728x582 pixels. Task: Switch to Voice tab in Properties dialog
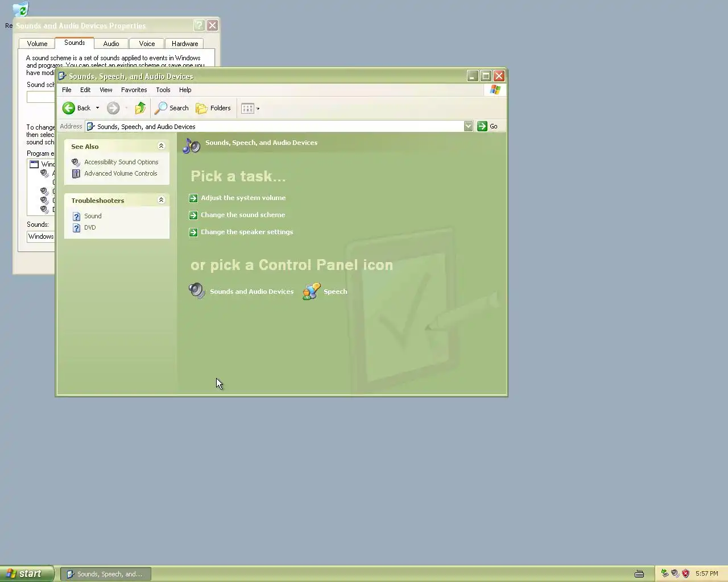pyautogui.click(x=147, y=44)
